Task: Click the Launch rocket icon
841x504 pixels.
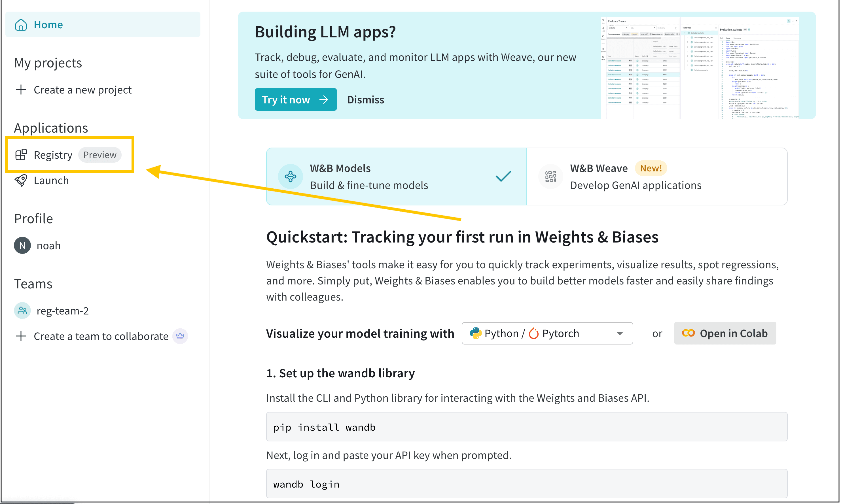Action: point(21,180)
